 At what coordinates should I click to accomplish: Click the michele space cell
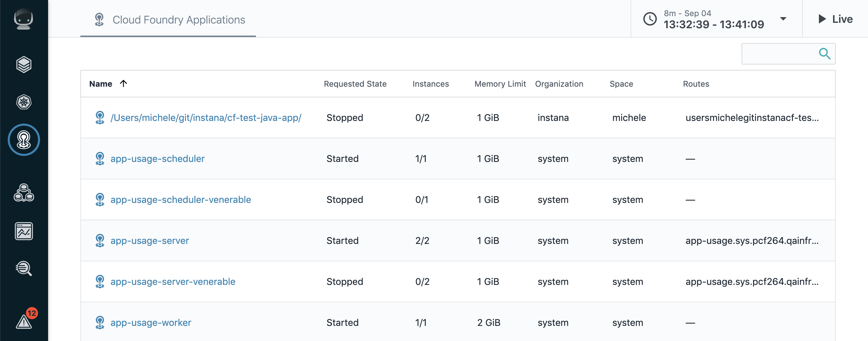(629, 118)
